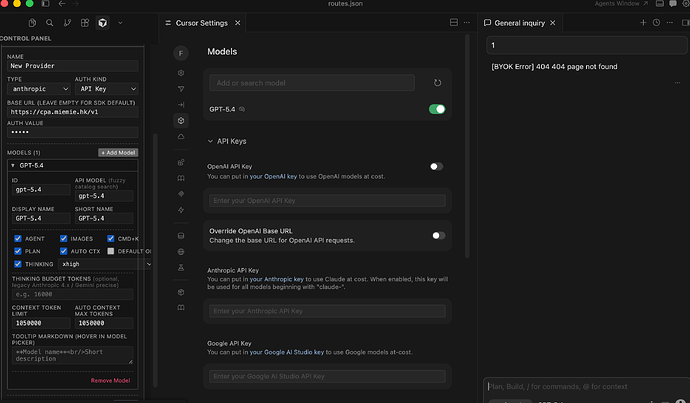Viewport: 690px width, 403px height.
Task: Click the refresh models icon
Action: (437, 83)
